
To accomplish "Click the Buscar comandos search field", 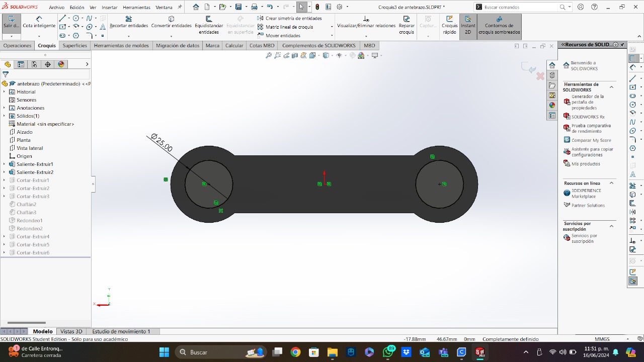I will 521,7.
